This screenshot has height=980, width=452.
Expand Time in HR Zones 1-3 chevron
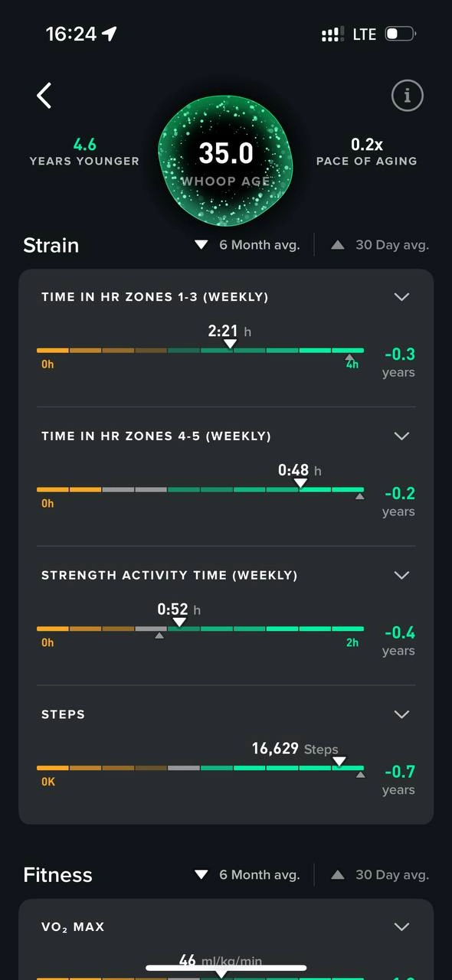coord(401,296)
